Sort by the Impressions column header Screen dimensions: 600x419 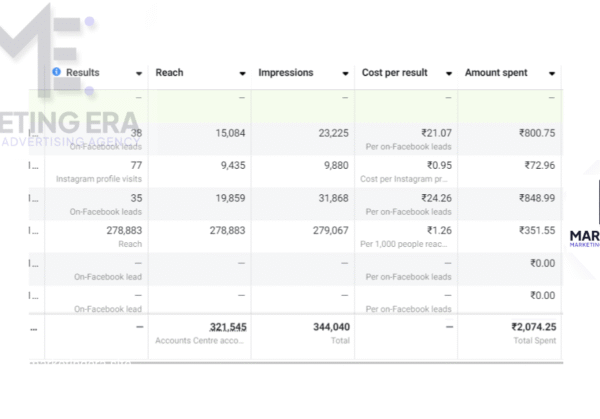coord(286,73)
